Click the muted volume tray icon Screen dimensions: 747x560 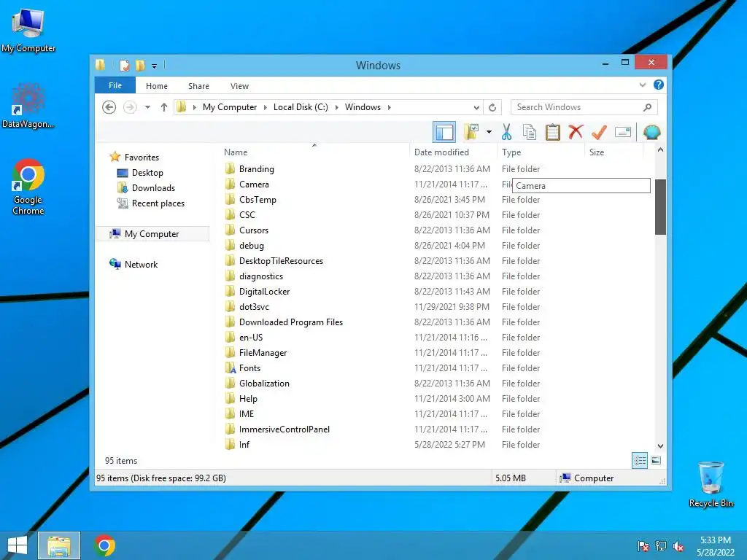point(678,546)
